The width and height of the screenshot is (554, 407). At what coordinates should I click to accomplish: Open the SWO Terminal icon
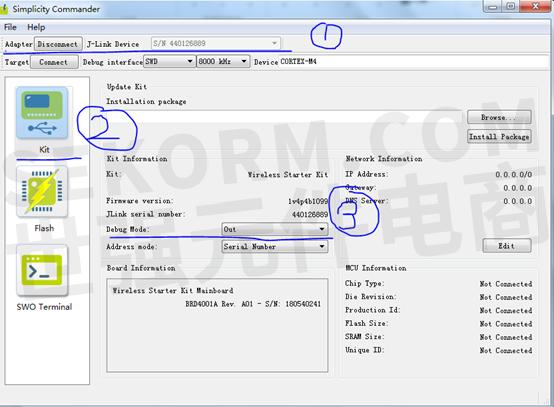[42, 270]
